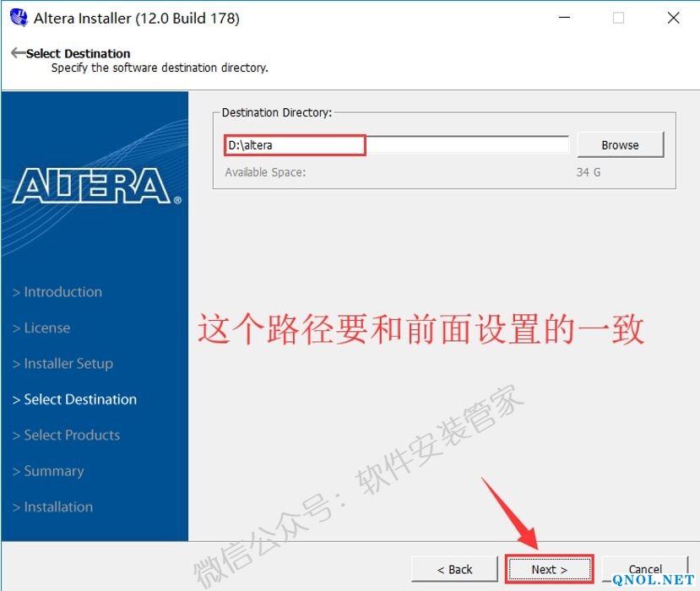The width and height of the screenshot is (700, 591).
Task: Click the Next button
Action: 549,569
